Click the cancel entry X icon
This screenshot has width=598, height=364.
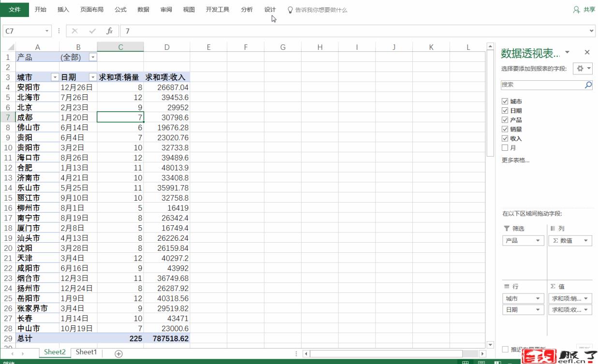74,31
